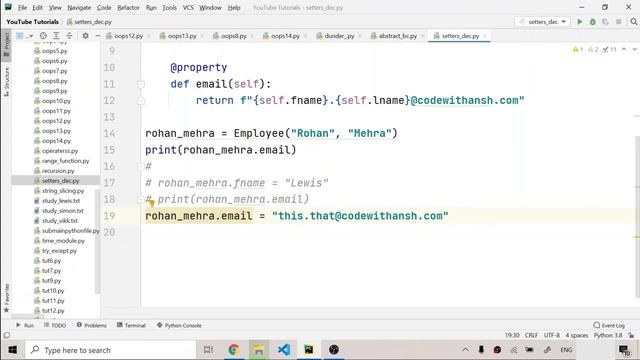
Task: Click project panel vertical scrollbar
Action: [98, 241]
